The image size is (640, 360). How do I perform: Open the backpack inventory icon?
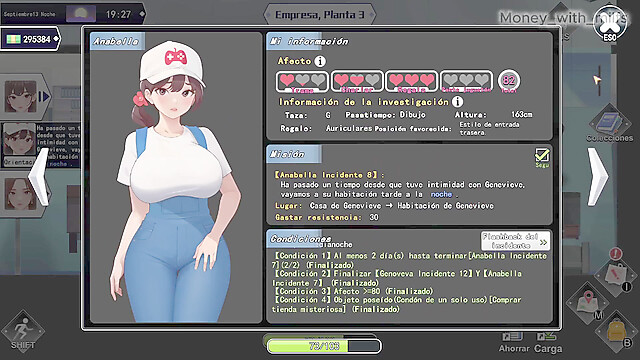pos(616,331)
